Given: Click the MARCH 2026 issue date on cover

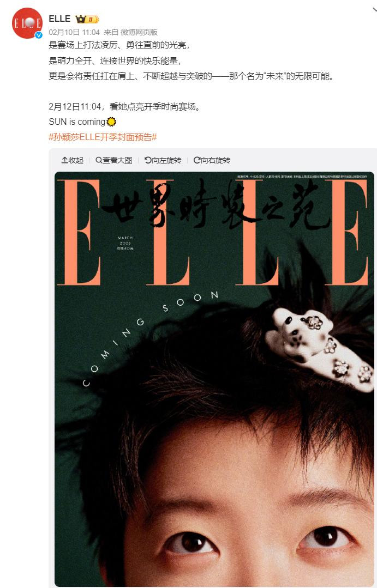Looking at the screenshot, I should [125, 243].
